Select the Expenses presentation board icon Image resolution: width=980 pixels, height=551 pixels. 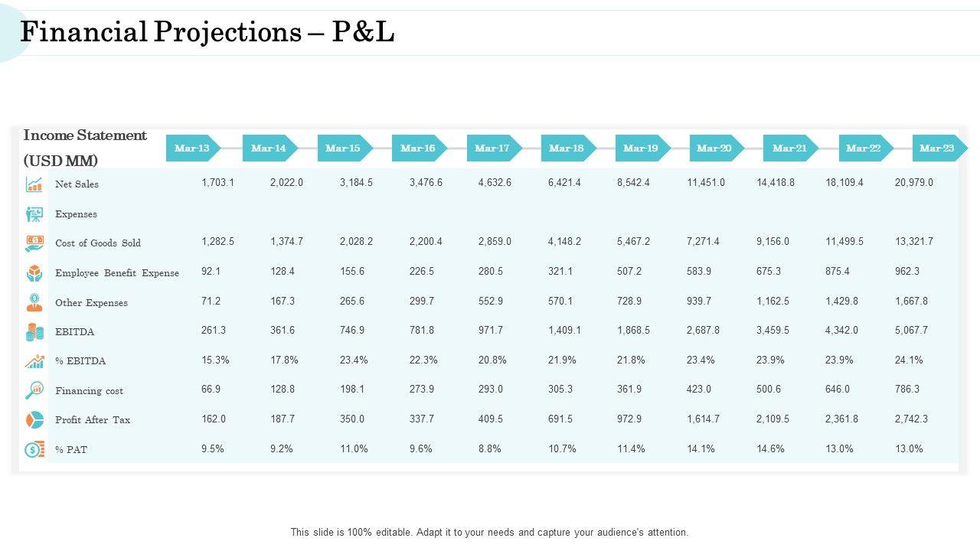[34, 214]
